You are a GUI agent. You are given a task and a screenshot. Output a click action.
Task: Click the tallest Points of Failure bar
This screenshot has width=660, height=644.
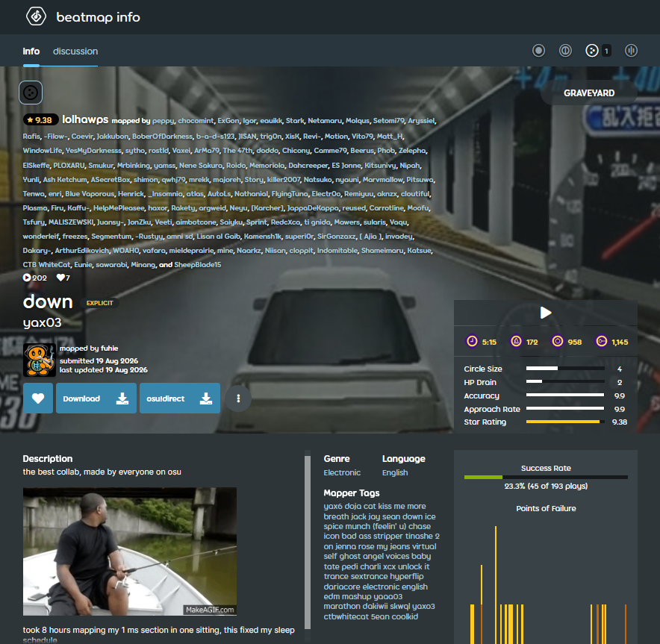(x=496, y=585)
